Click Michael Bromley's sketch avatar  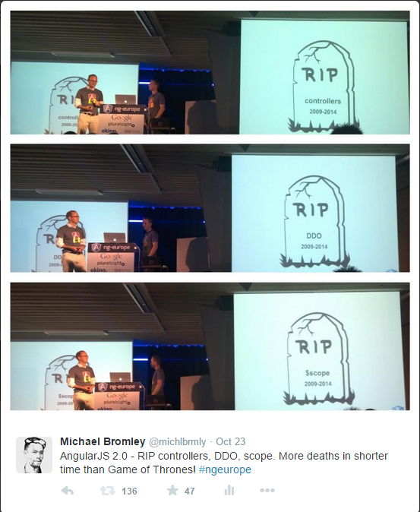click(x=34, y=455)
